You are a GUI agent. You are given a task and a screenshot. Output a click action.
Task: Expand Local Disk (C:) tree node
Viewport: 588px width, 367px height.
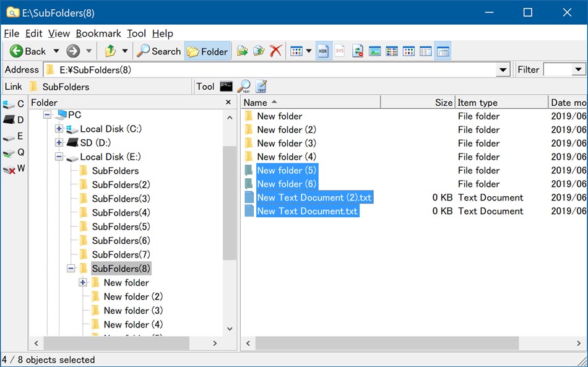tap(59, 129)
